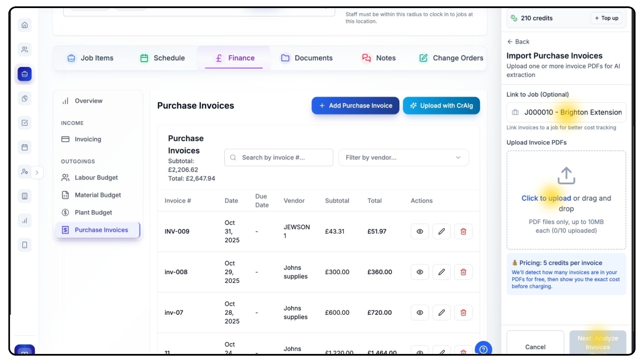
Task: View invoice INV-009 with eye icon
Action: click(420, 231)
